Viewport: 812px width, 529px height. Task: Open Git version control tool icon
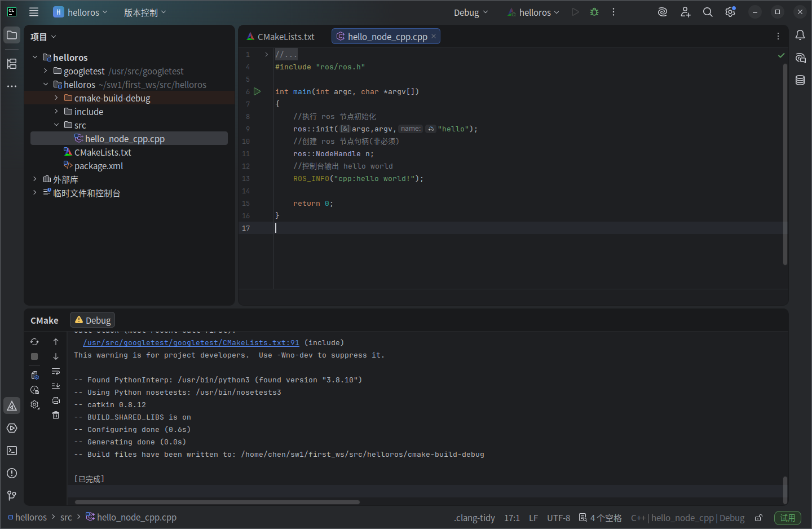pyautogui.click(x=12, y=496)
